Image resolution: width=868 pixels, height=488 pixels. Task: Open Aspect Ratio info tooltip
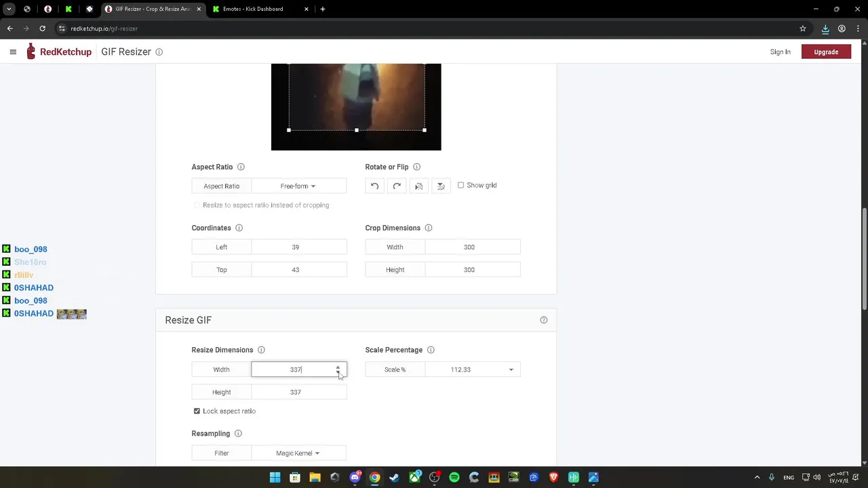pyautogui.click(x=241, y=167)
